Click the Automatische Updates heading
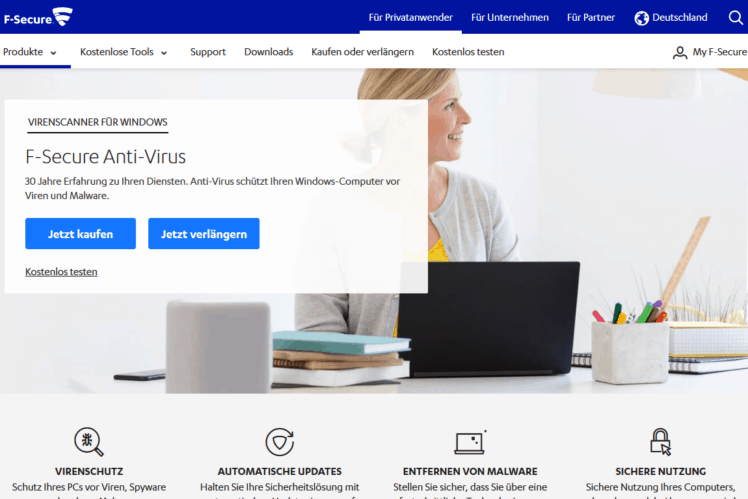This screenshot has width=748, height=499. 280,471
